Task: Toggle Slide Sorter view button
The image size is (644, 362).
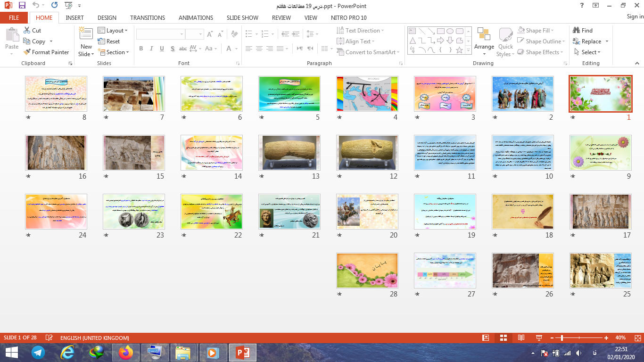Action: point(503,338)
